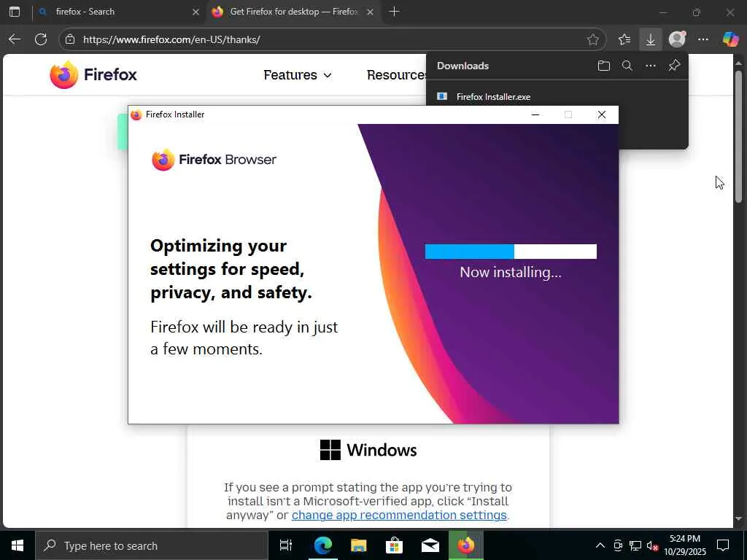Click the 'Now installing...' status text
Image resolution: width=747 pixels, height=560 pixels.
[x=511, y=273]
